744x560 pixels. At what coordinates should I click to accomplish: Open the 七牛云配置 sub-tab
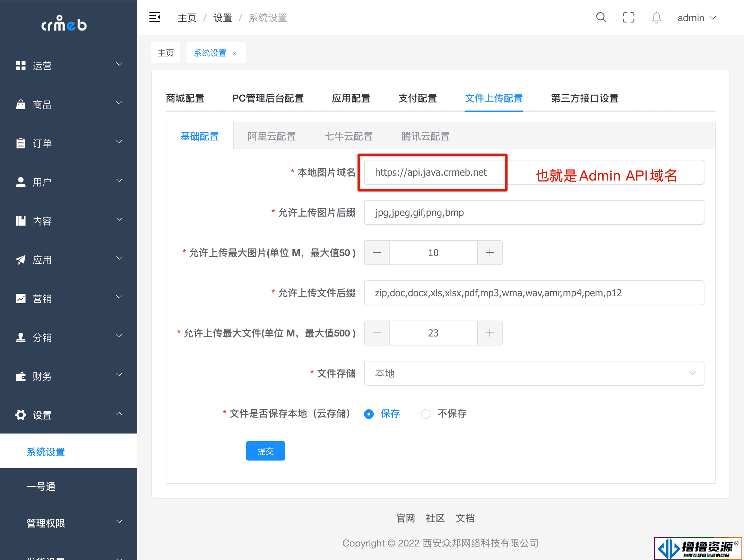coord(349,137)
